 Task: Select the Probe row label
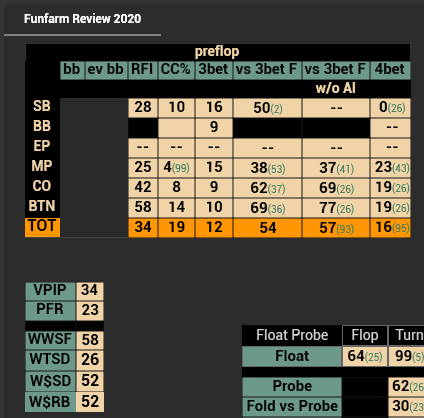[x=292, y=386]
